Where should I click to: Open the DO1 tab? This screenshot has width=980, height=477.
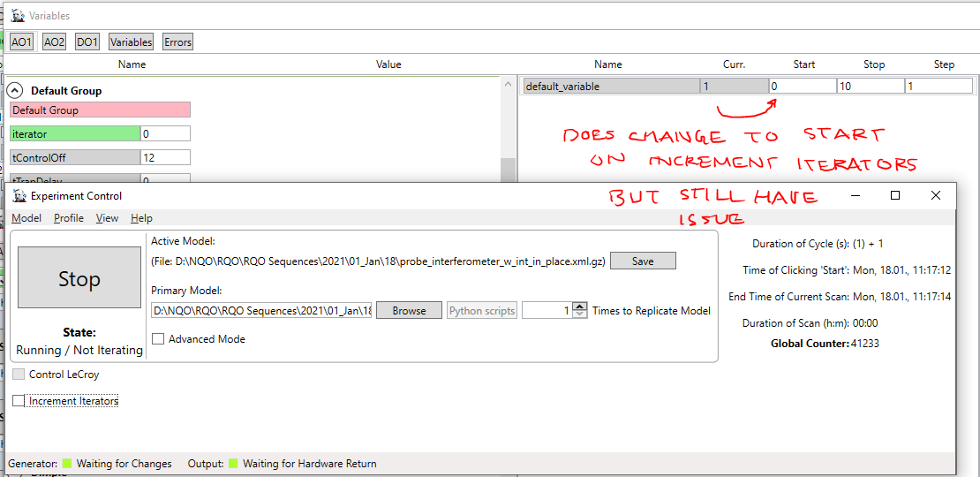coord(87,42)
